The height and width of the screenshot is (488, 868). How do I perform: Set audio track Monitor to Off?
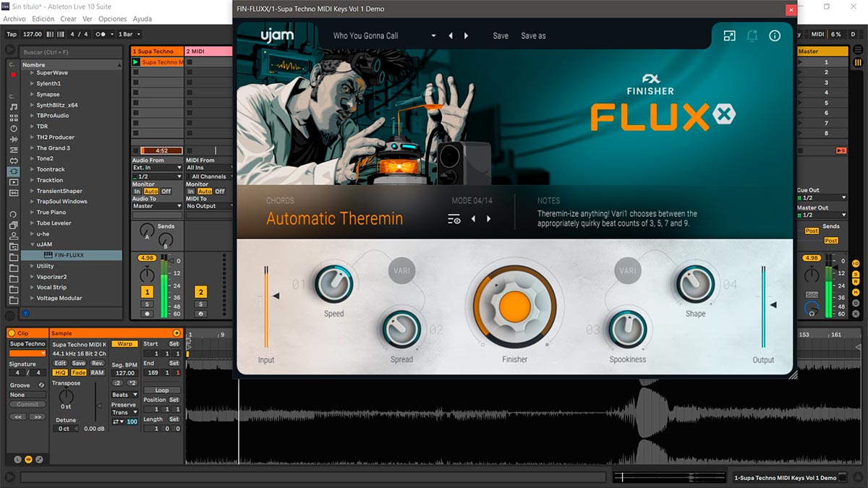click(166, 191)
